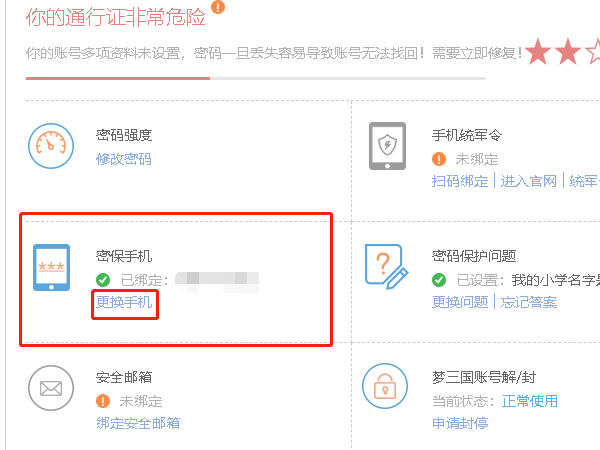Click the second red star rating

coord(568,51)
